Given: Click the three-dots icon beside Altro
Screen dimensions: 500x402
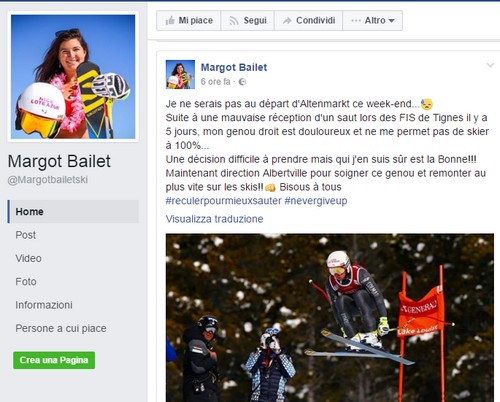Looking at the screenshot, I should tap(356, 21).
